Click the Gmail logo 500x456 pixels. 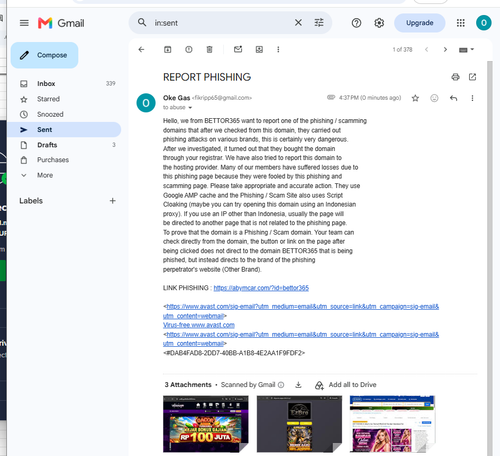click(61, 23)
